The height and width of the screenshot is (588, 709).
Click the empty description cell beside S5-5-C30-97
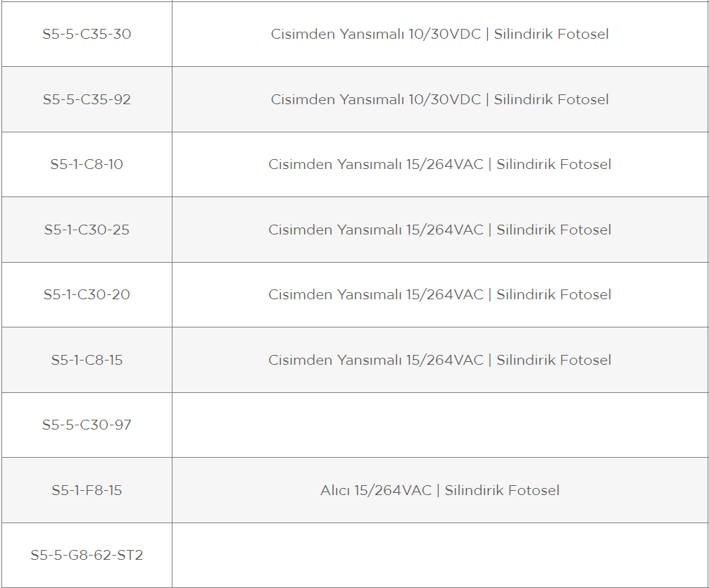[440, 425]
